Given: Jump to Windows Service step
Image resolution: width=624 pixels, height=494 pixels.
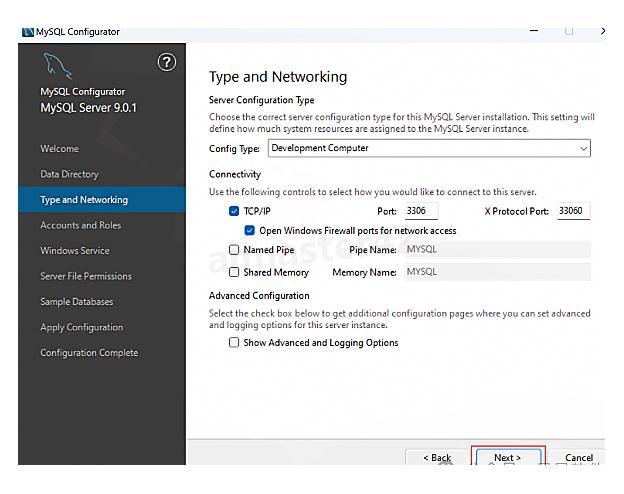Looking at the screenshot, I should click(74, 251).
